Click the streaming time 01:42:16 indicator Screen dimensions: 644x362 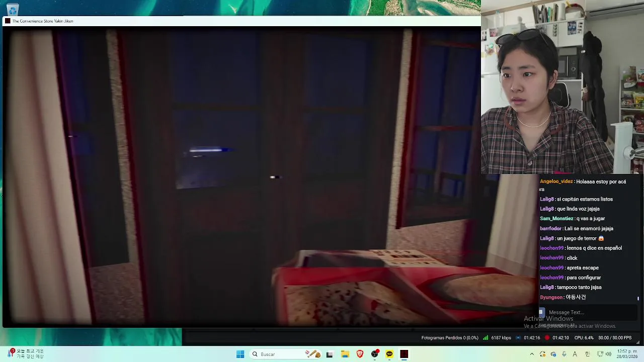(x=532, y=338)
